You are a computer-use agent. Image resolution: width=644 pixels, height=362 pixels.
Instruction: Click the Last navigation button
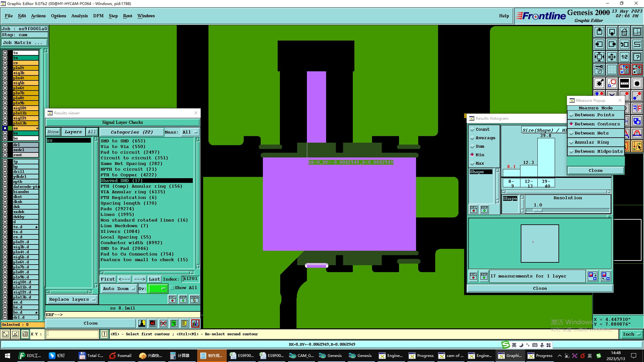click(x=154, y=279)
